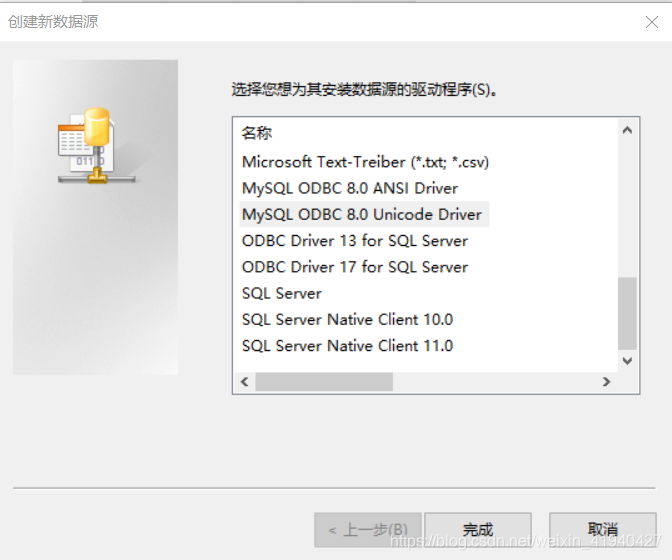Click the vertical scrollbar down arrow

click(x=627, y=361)
